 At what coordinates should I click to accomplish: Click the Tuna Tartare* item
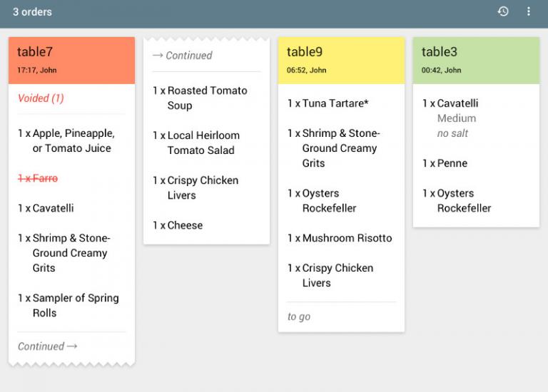point(328,103)
